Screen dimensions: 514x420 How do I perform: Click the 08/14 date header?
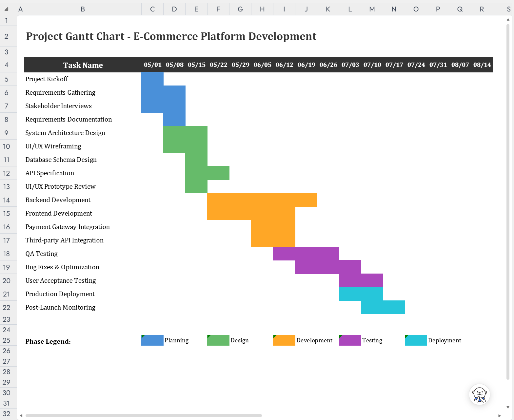tap(482, 65)
